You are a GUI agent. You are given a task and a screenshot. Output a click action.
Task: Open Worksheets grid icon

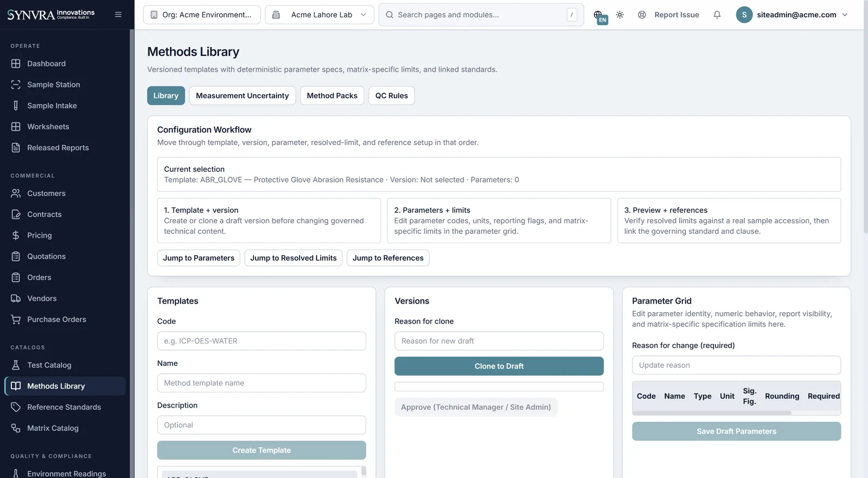(16, 127)
